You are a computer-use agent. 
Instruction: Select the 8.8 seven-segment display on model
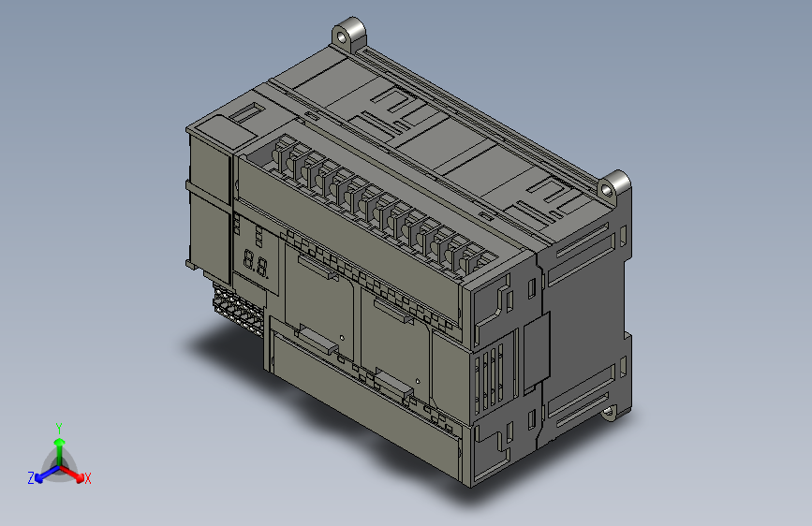tap(256, 264)
